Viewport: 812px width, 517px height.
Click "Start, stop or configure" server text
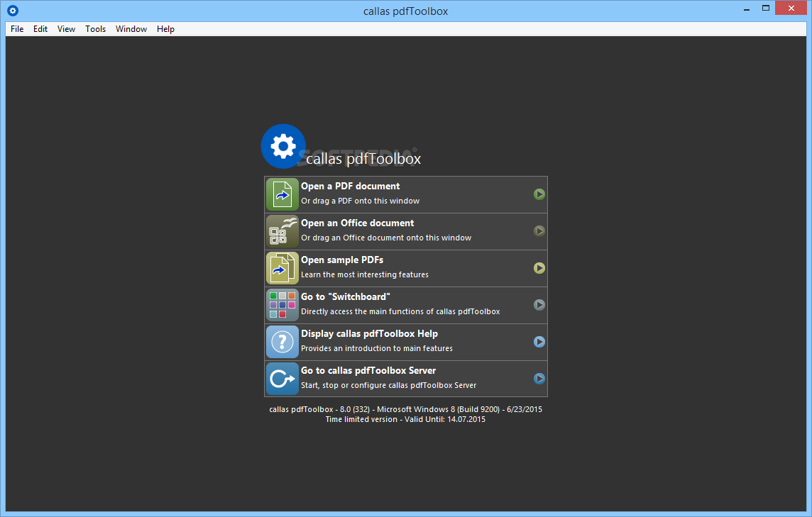click(389, 385)
